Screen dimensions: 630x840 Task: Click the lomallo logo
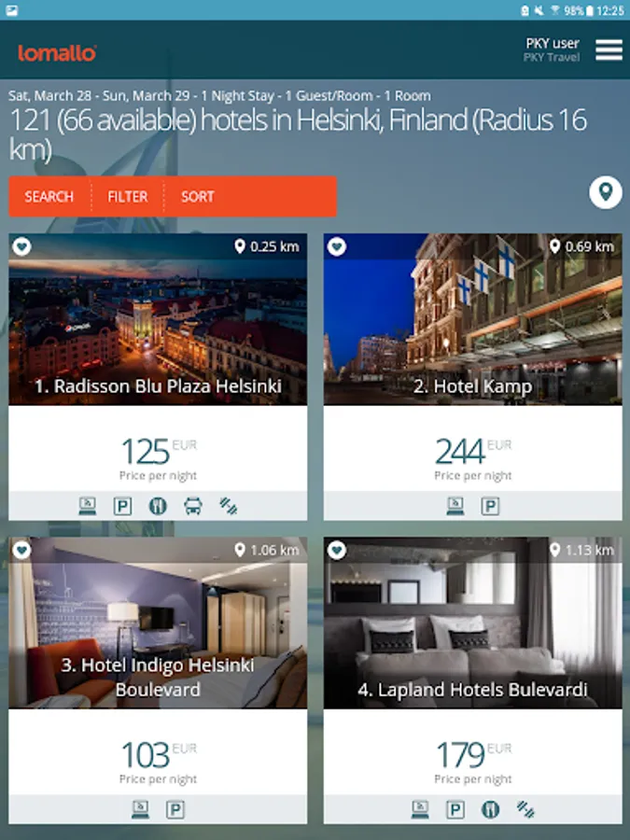(57, 53)
